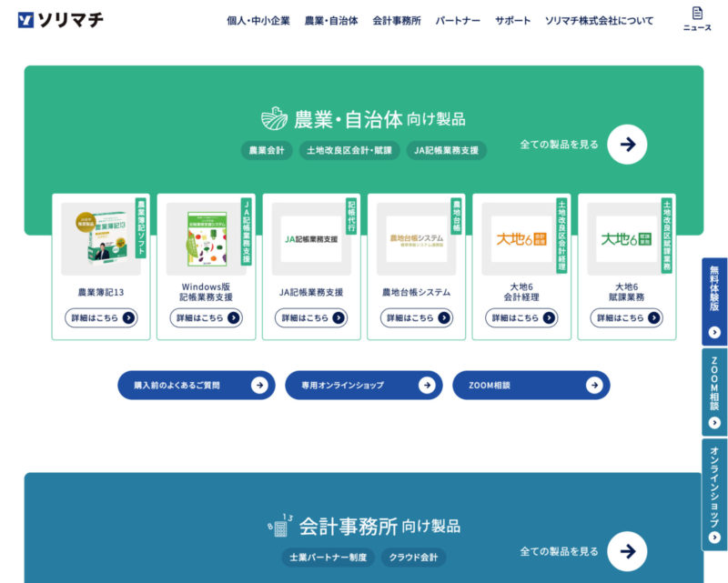Click the 農業簿記ソフト vertical label tag

tap(141, 228)
